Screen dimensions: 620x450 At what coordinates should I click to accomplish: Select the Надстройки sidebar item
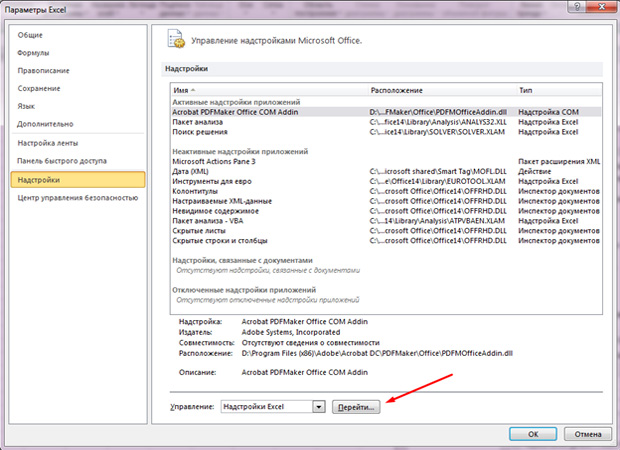pyautogui.click(x=78, y=180)
